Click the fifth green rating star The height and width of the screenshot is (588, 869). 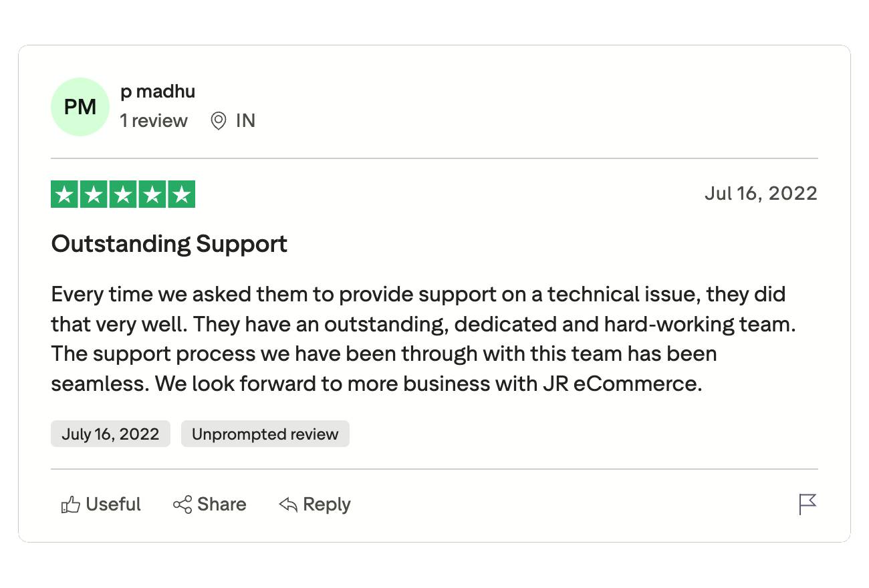[181, 194]
